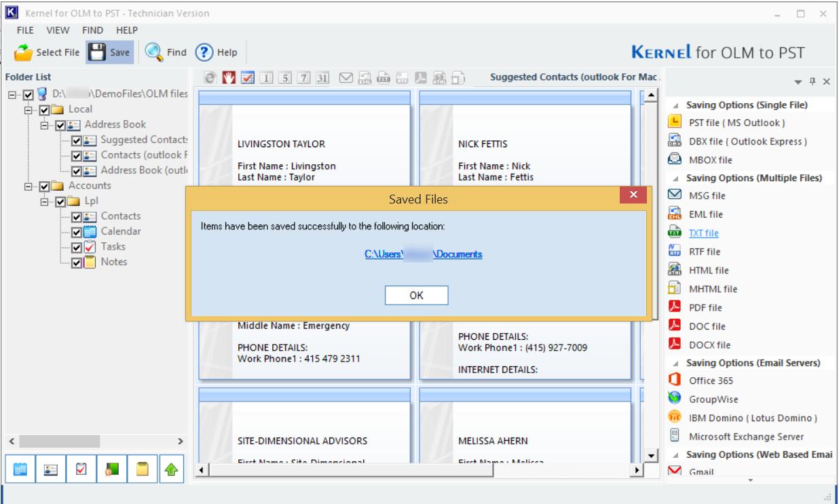Click OK in Saved Files dialog

[x=416, y=296]
